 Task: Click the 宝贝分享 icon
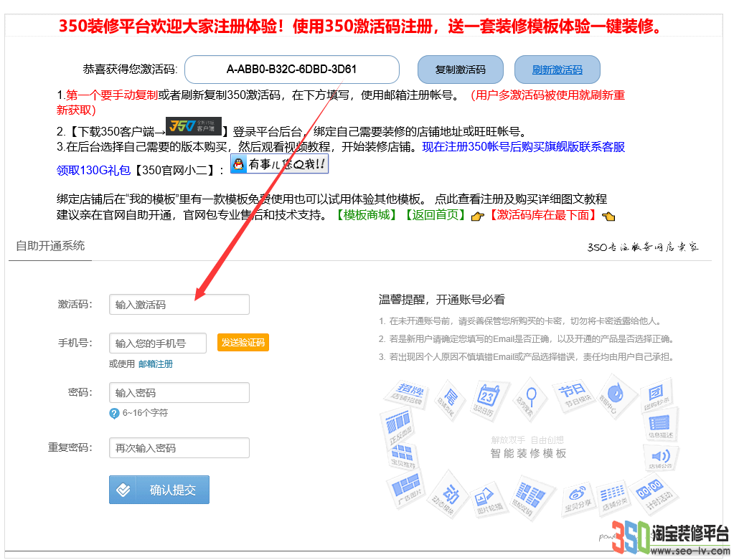577,498
